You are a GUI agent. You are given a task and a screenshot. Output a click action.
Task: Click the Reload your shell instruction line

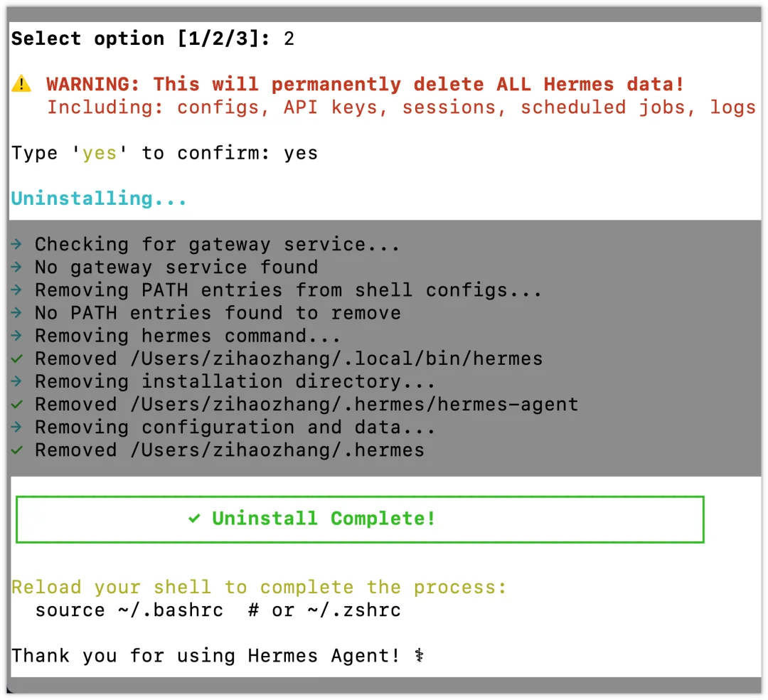(259, 588)
